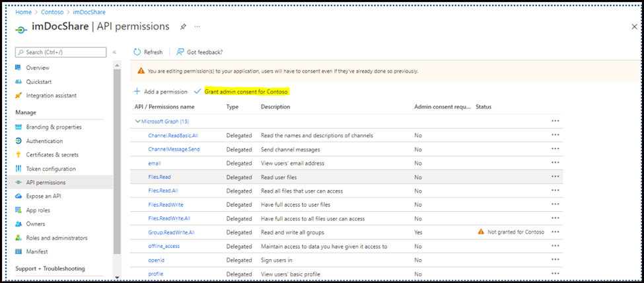
Task: Open ellipsis menu for Files.Read row
Action: [x=555, y=176]
